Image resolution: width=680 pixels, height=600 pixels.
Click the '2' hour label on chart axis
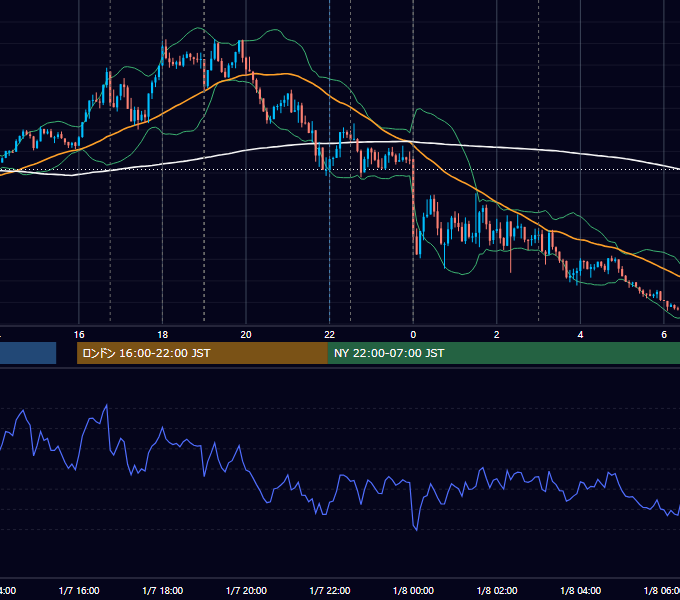tap(497, 334)
